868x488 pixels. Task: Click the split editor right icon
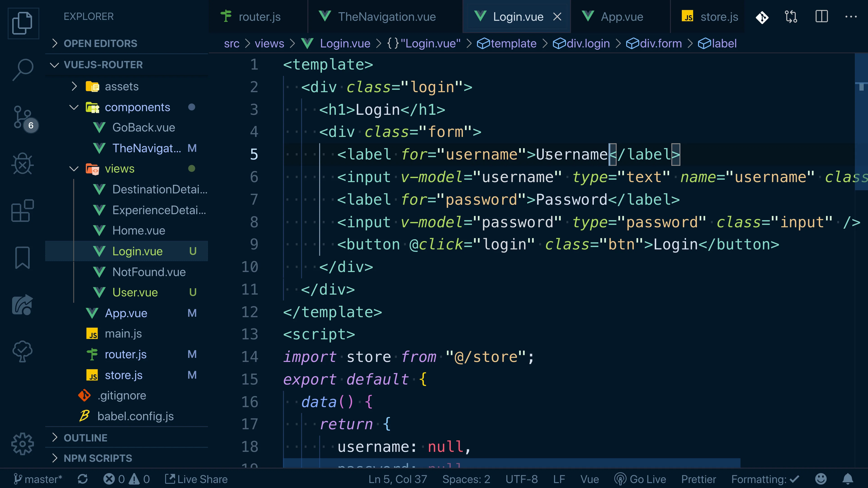click(x=821, y=16)
